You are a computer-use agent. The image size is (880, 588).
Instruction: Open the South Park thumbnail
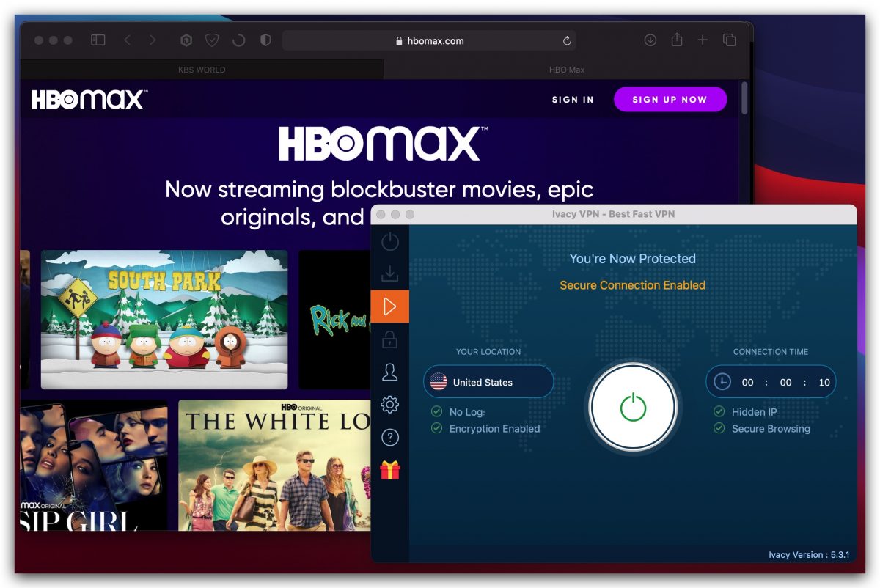[x=164, y=320]
